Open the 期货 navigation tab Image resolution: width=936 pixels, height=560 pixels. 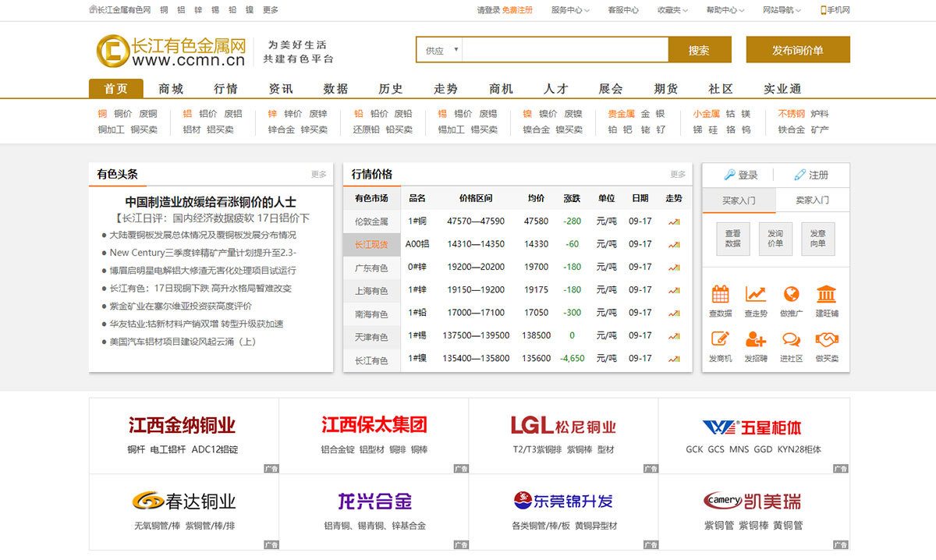666,88
